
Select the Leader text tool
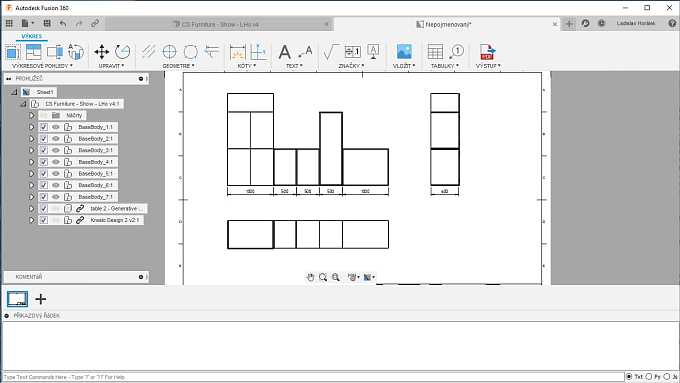[x=305, y=52]
